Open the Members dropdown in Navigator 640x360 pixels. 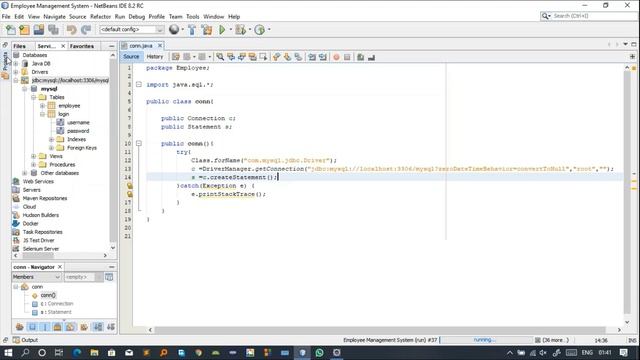click(x=37, y=277)
